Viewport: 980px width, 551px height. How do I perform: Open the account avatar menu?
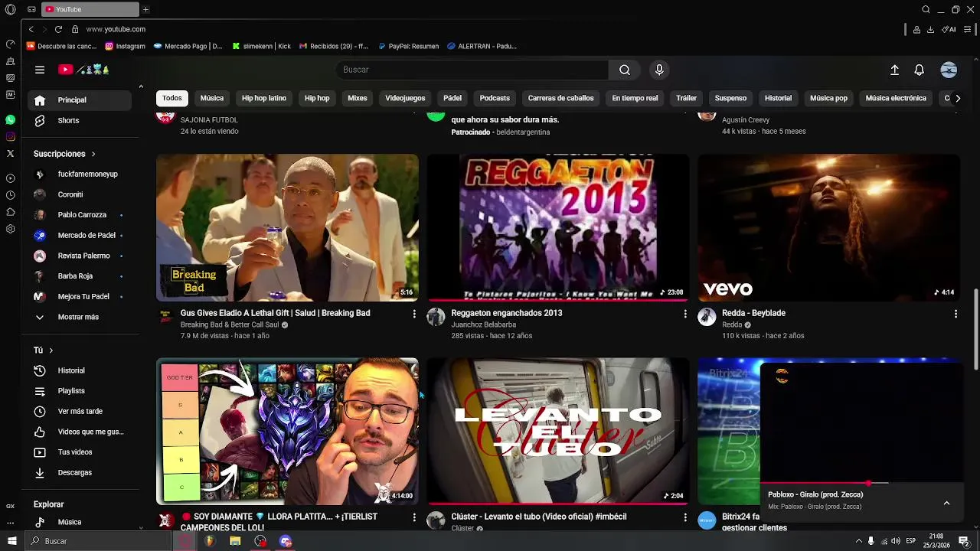click(x=949, y=70)
